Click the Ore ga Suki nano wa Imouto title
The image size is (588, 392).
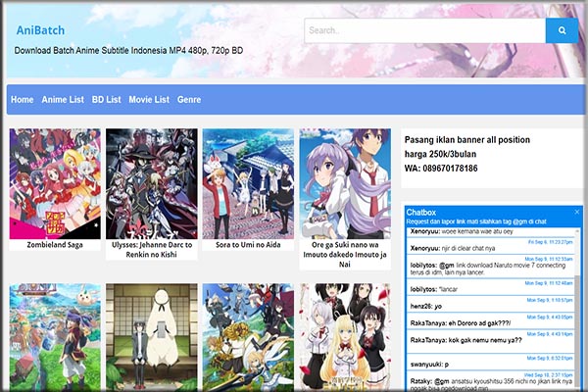345,255
